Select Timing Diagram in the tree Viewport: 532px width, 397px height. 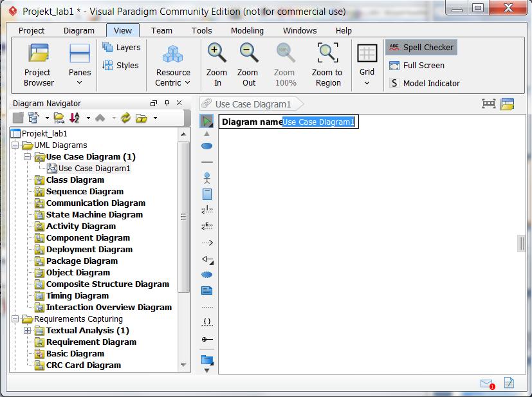click(x=77, y=296)
